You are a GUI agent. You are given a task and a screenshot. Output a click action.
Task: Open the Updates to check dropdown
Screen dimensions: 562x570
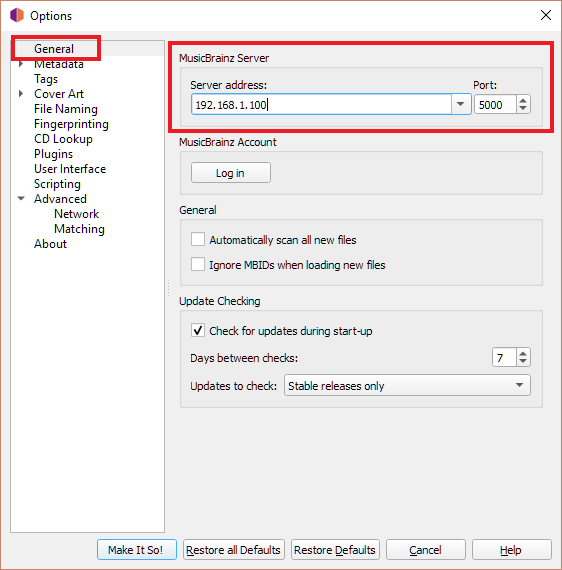tap(407, 385)
